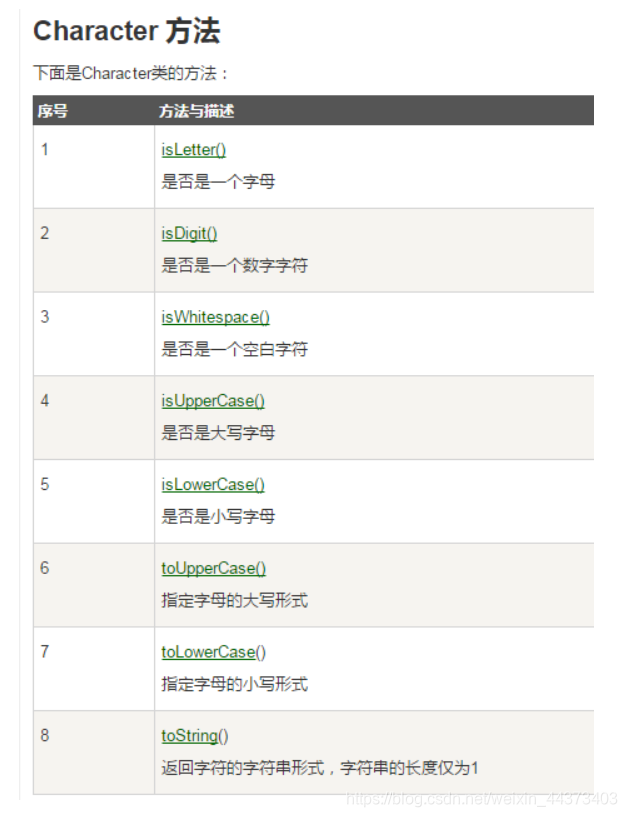Click the toString description about string length

(x=320, y=768)
